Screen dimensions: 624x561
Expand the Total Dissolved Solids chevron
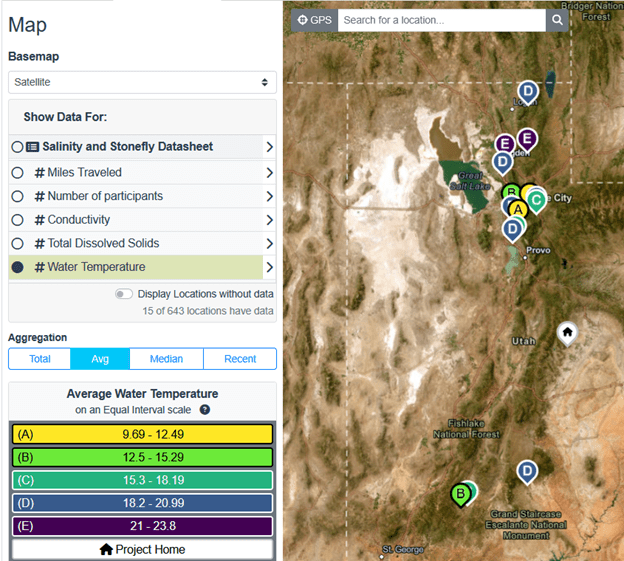point(269,243)
